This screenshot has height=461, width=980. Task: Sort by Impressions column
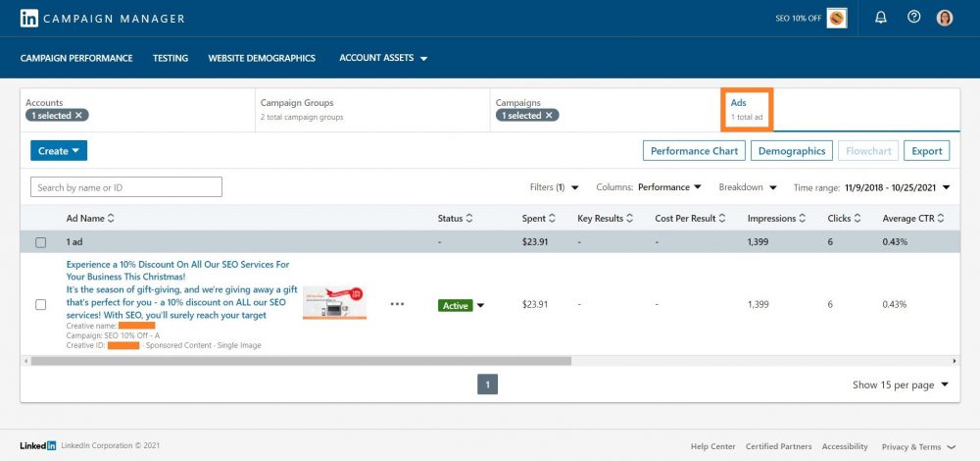776,219
